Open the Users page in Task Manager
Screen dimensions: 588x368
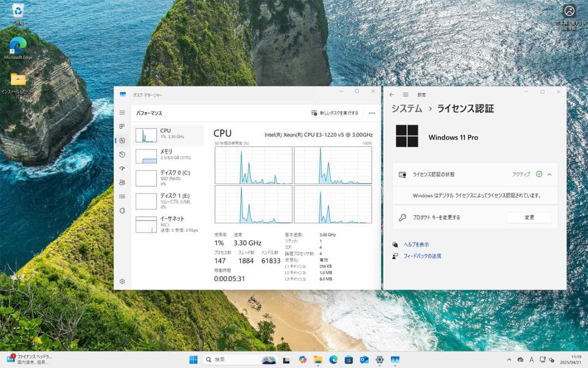[x=122, y=183]
